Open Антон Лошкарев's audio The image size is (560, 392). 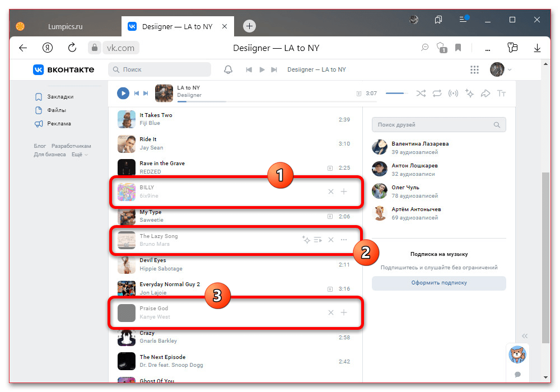[x=438, y=169]
